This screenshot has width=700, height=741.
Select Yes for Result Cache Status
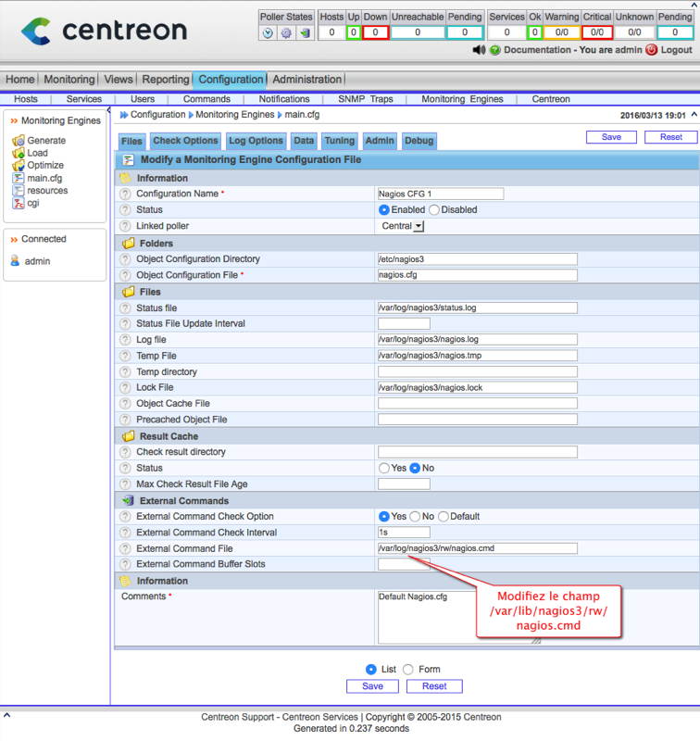click(383, 469)
